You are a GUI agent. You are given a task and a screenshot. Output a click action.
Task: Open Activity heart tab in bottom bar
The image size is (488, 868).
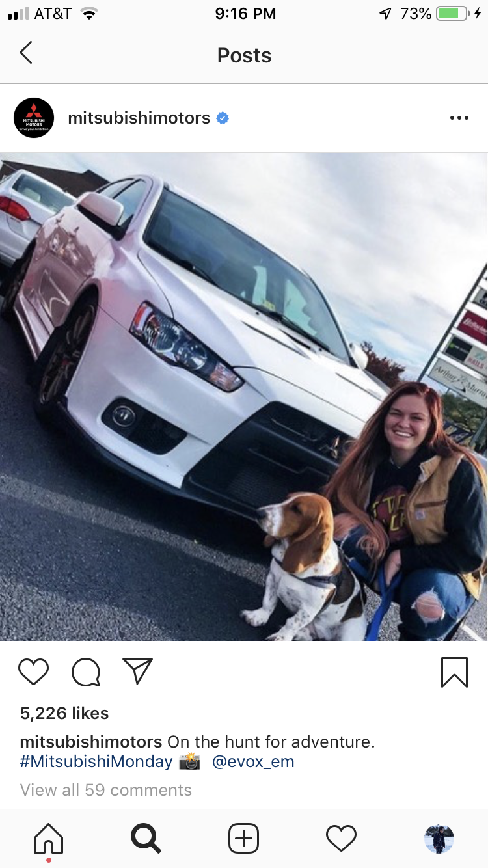point(341,838)
